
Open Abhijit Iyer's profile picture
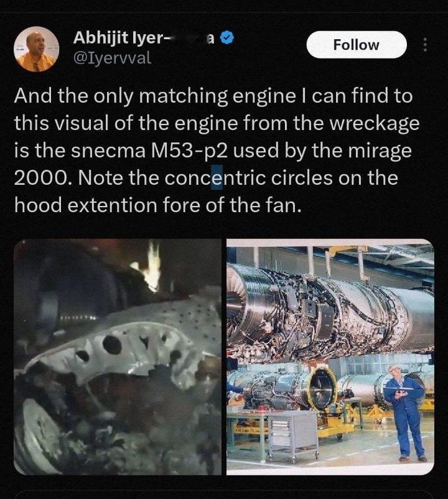pos(37,49)
